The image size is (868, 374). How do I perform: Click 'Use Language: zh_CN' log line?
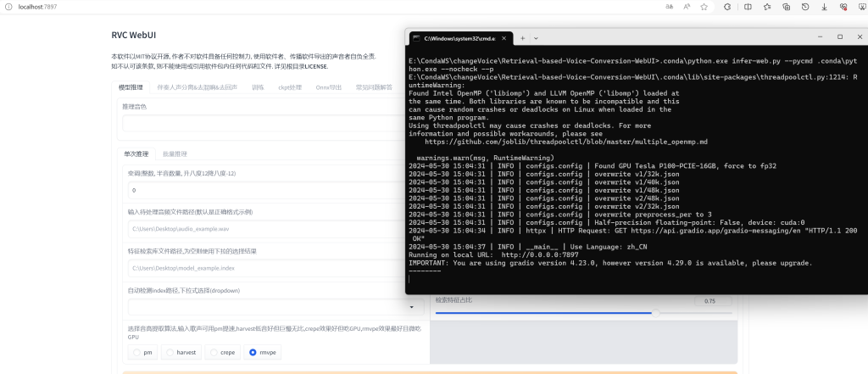click(x=528, y=247)
